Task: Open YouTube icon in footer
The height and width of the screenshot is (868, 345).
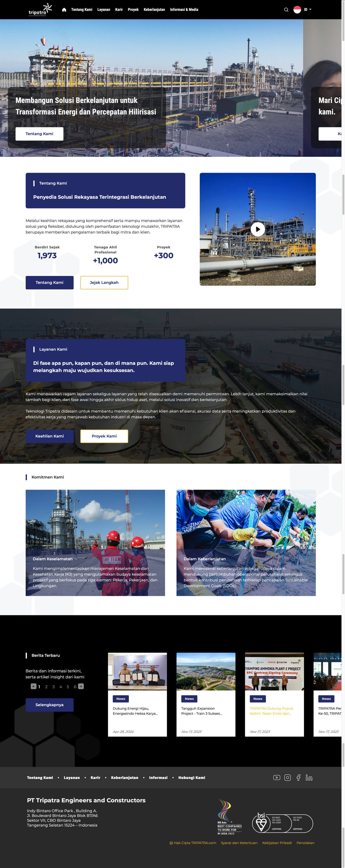Action: point(277,778)
